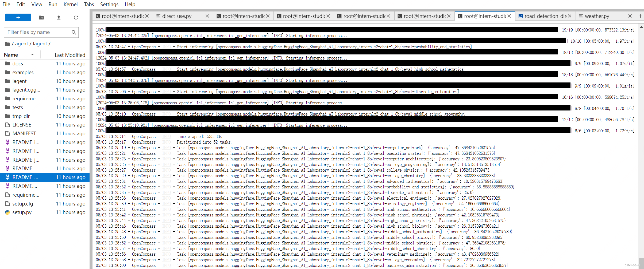Open the Kernel menu

click(x=71, y=4)
